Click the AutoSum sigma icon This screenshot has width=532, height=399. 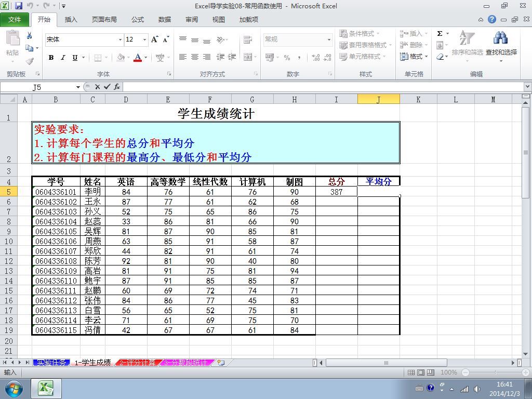(x=440, y=34)
